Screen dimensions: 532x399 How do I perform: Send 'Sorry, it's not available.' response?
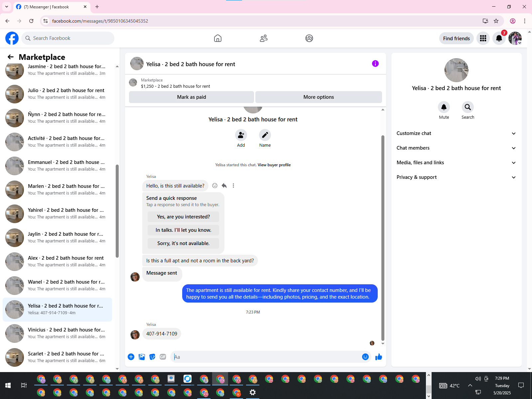point(183,243)
